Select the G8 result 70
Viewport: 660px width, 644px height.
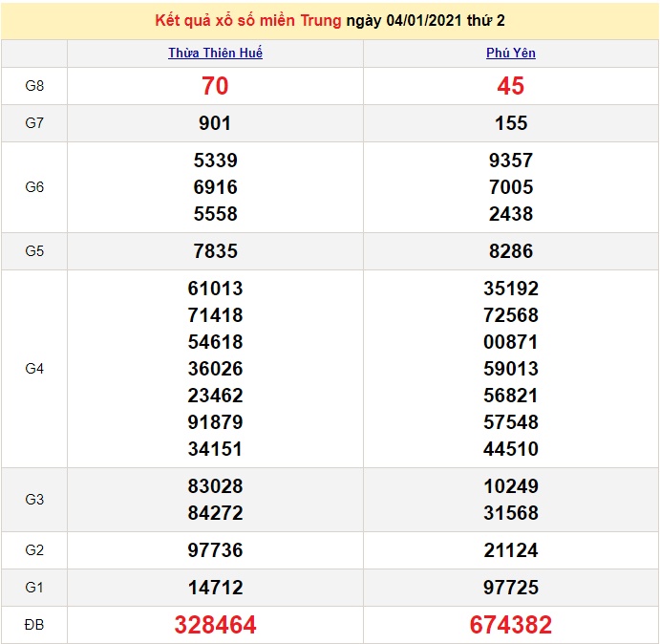215,86
